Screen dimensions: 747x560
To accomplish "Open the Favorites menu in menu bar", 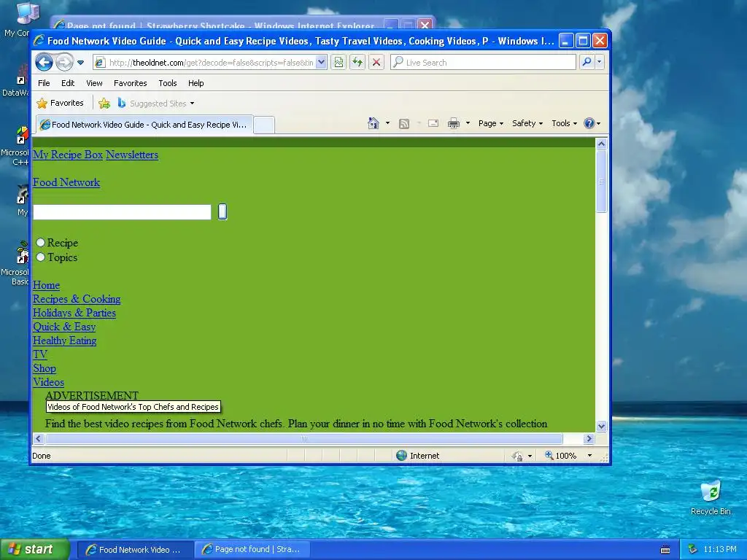I will 130,83.
